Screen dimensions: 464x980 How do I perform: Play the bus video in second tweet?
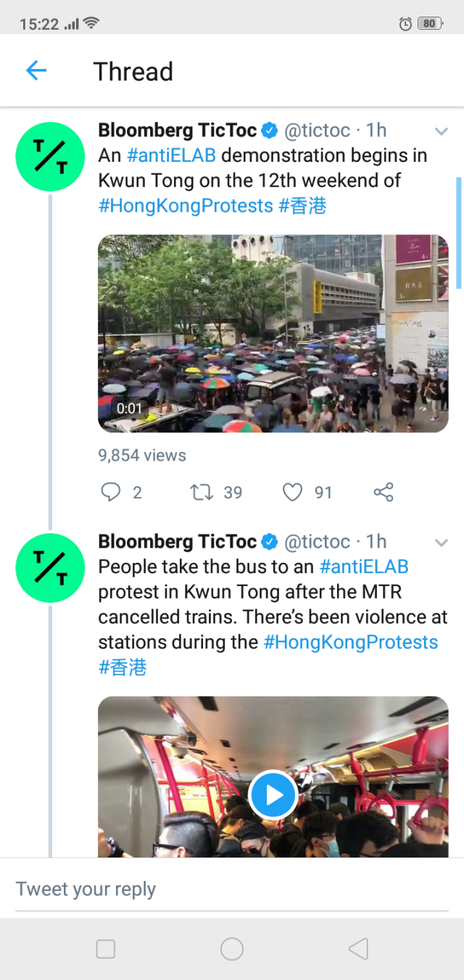pyautogui.click(x=273, y=795)
